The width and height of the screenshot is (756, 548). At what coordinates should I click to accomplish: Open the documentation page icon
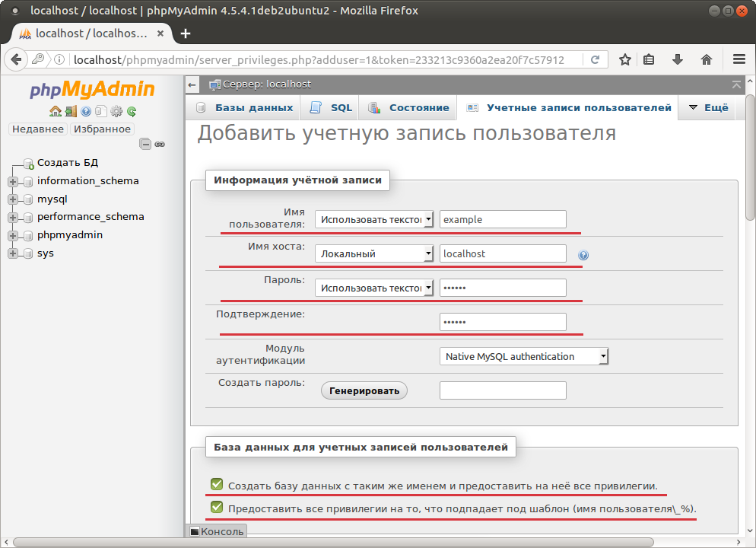click(x=101, y=111)
